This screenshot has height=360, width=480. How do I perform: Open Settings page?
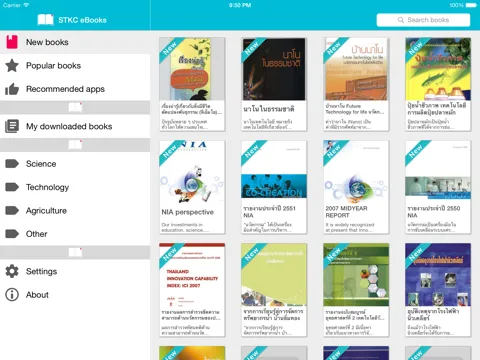point(75,271)
